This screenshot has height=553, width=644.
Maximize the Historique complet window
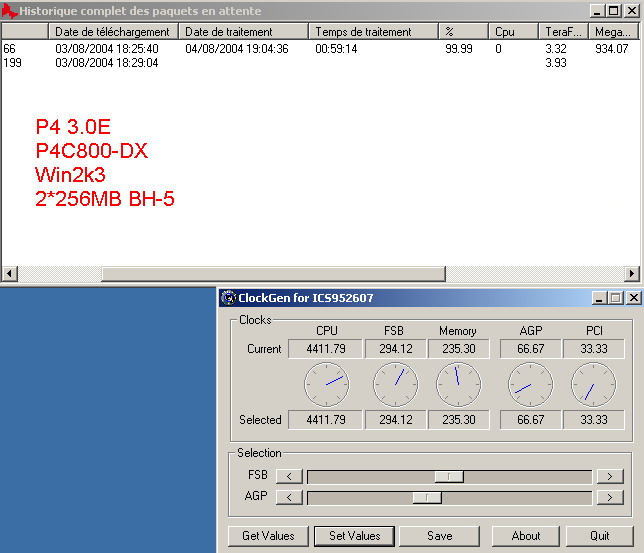[x=614, y=11]
